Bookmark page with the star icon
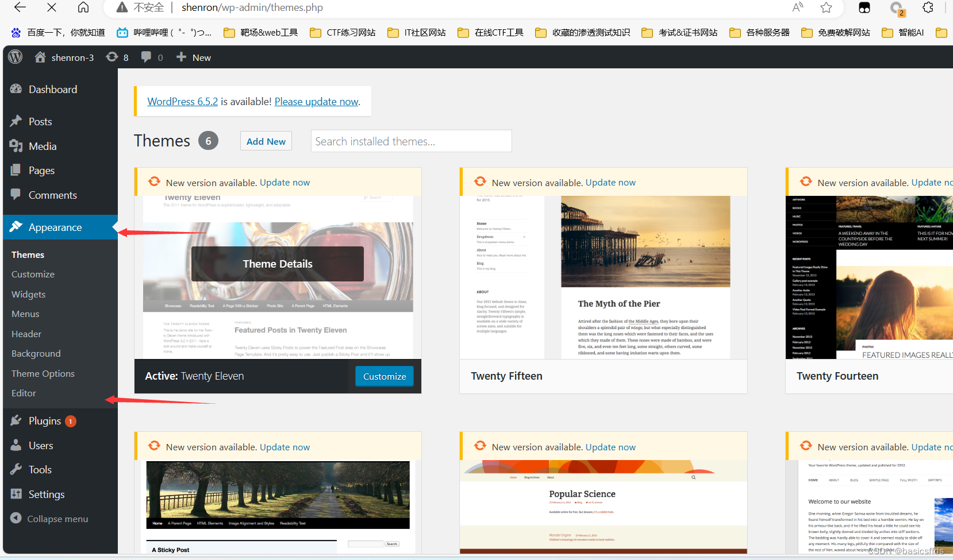953x560 pixels. pos(827,7)
